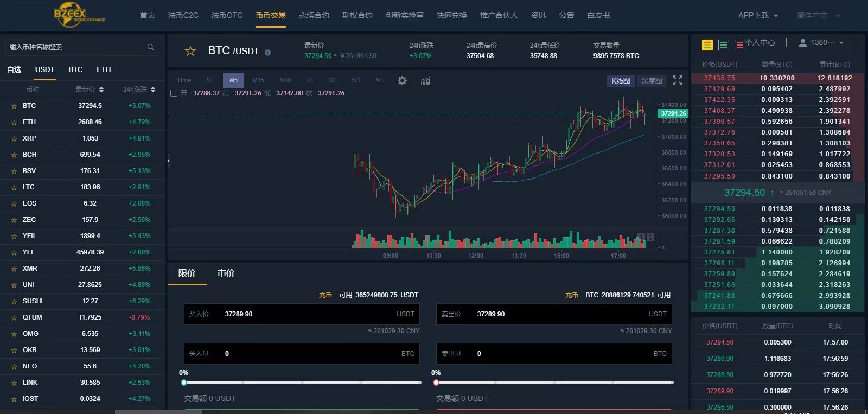Image resolution: width=868 pixels, height=414 pixels.
Task: Select the M15 chart interval
Action: (258, 80)
